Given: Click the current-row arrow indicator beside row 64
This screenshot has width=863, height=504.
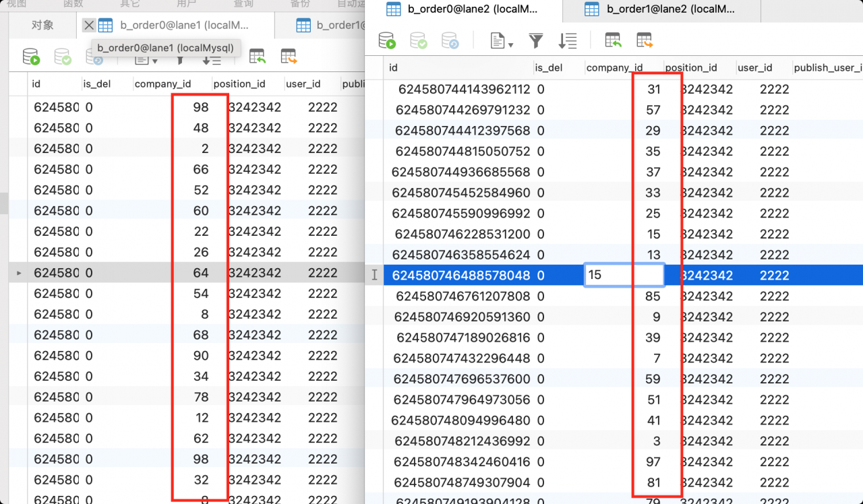Looking at the screenshot, I should (x=19, y=273).
